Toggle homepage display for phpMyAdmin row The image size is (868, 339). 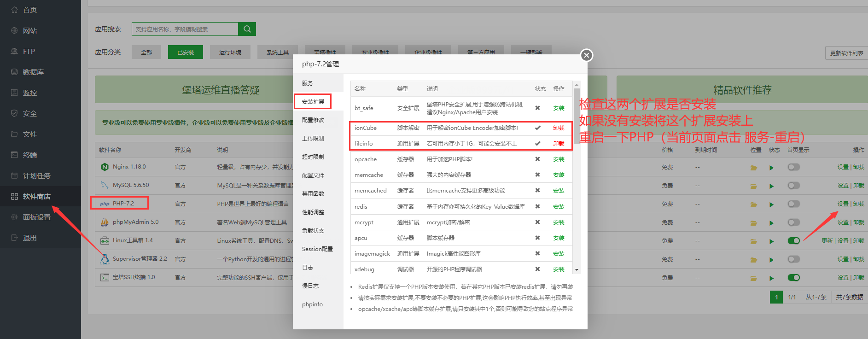click(x=794, y=222)
